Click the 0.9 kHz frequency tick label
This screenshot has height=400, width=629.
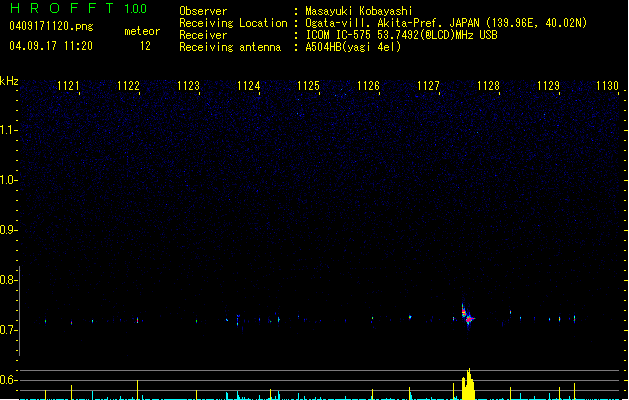pyautogui.click(x=8, y=230)
